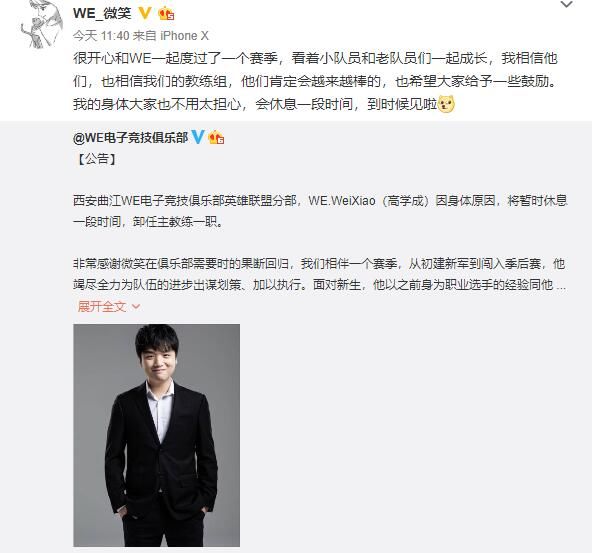Click the WE.WeiXiao (高学成) name in announcement
The width and height of the screenshot is (592, 553).
(369, 200)
